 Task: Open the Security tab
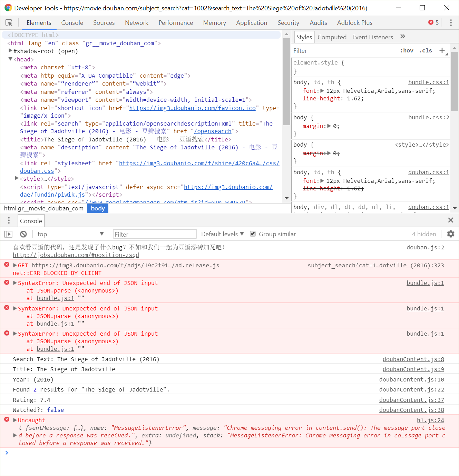click(288, 23)
